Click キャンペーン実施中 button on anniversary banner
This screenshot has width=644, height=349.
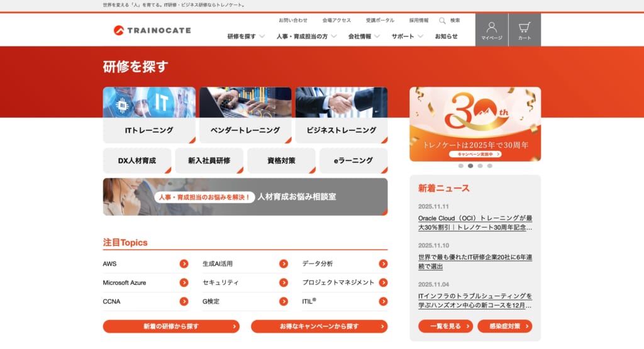tap(475, 154)
